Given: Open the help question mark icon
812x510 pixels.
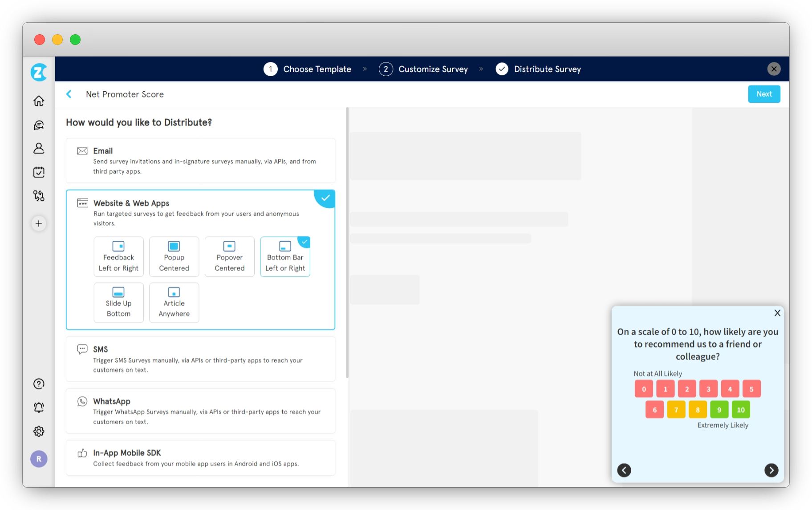Looking at the screenshot, I should coord(39,384).
